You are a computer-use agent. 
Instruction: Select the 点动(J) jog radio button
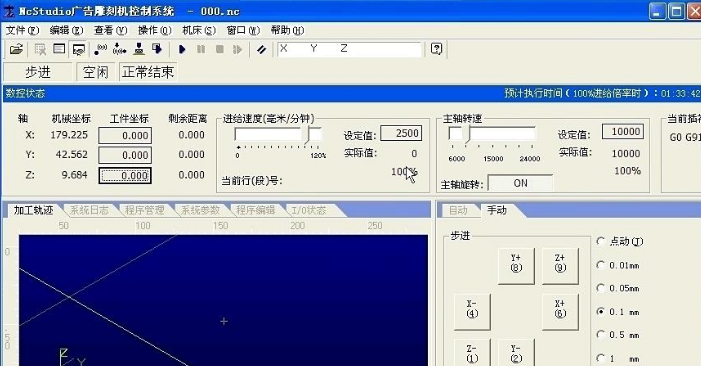point(601,241)
